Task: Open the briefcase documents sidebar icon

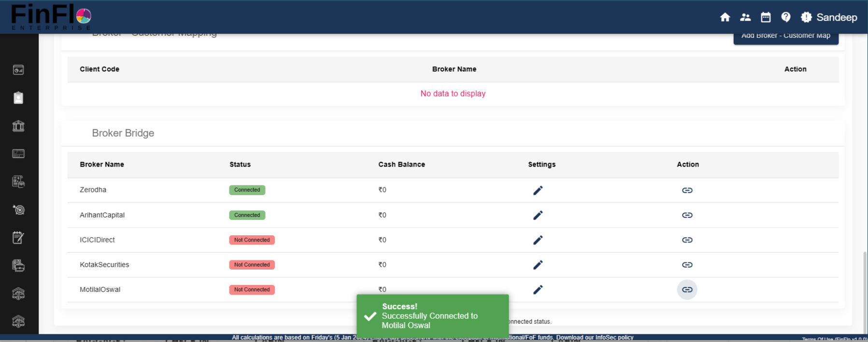Action: pyautogui.click(x=18, y=266)
